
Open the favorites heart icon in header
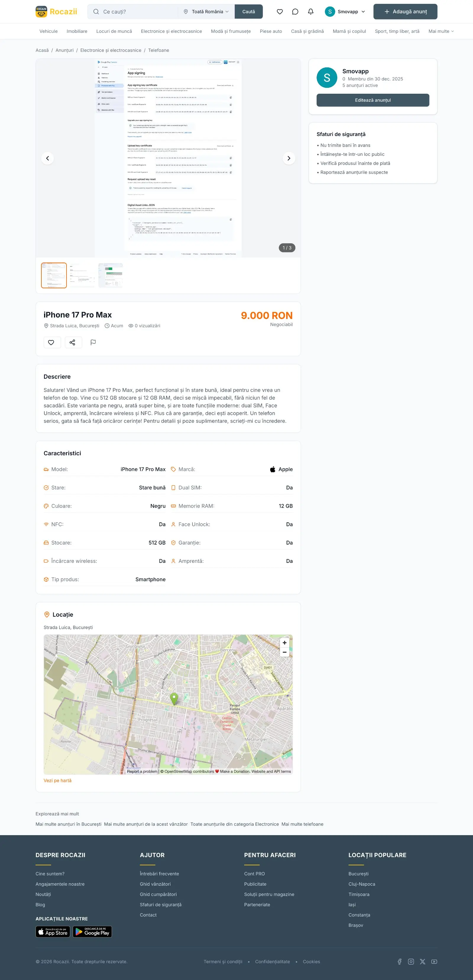[280, 12]
